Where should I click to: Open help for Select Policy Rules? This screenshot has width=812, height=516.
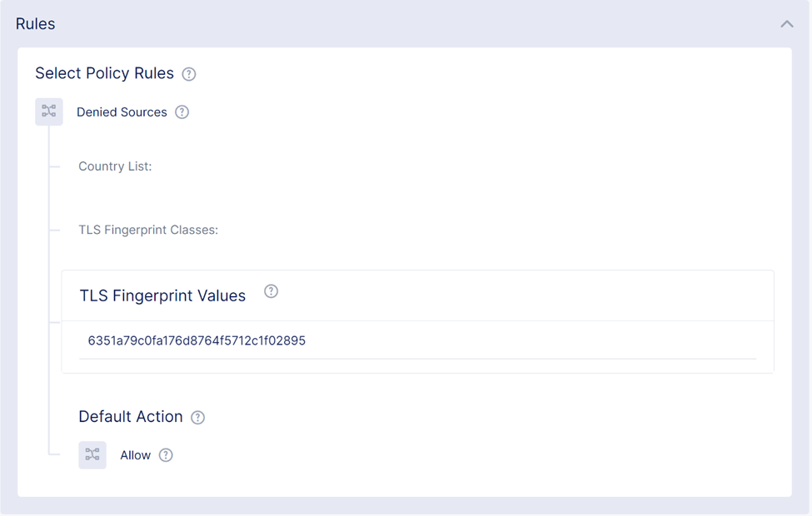[189, 74]
